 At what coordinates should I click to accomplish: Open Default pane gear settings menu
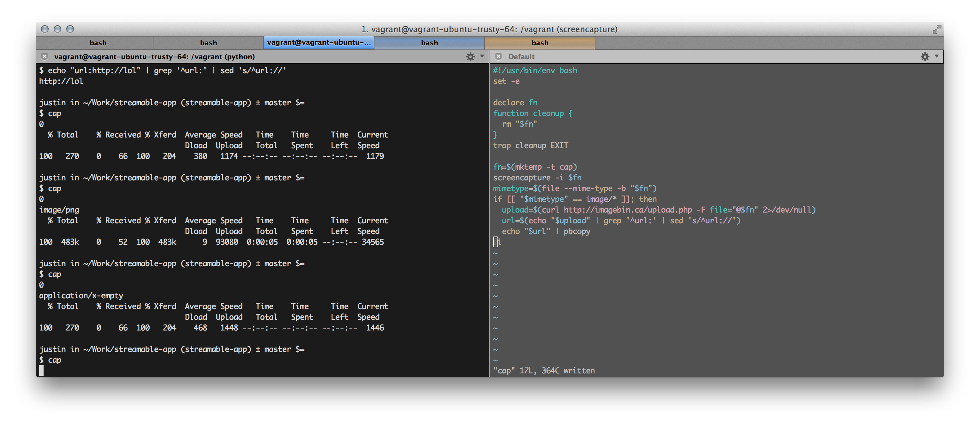point(925,56)
